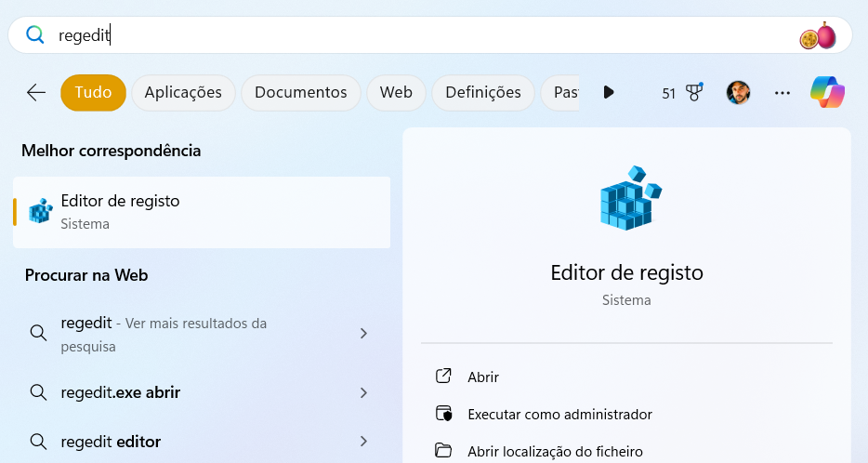Click the Abrir open-external icon
868x463 pixels.
pyautogui.click(x=443, y=376)
